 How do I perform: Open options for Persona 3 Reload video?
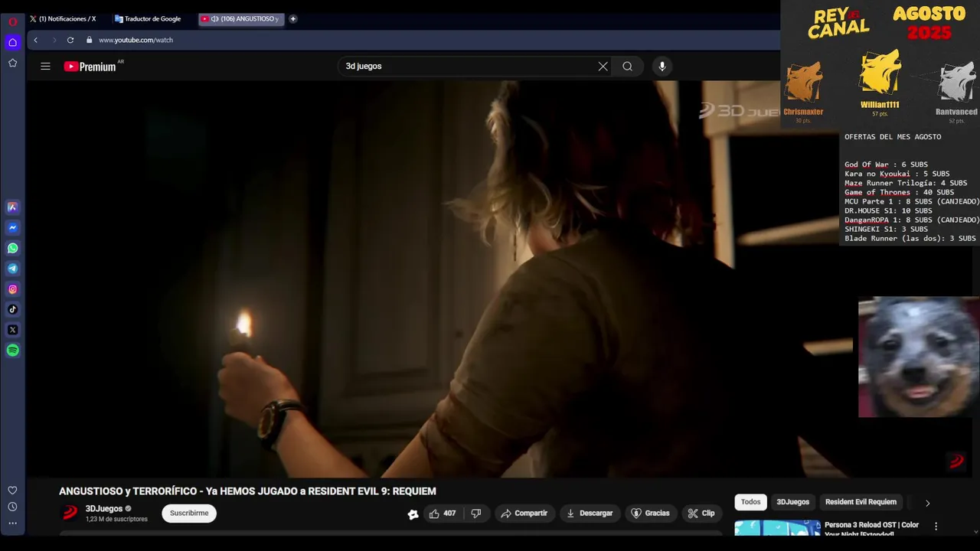(x=936, y=527)
